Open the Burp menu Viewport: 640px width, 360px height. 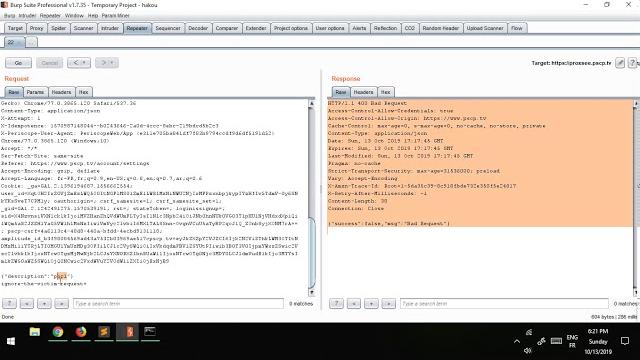coord(9,16)
